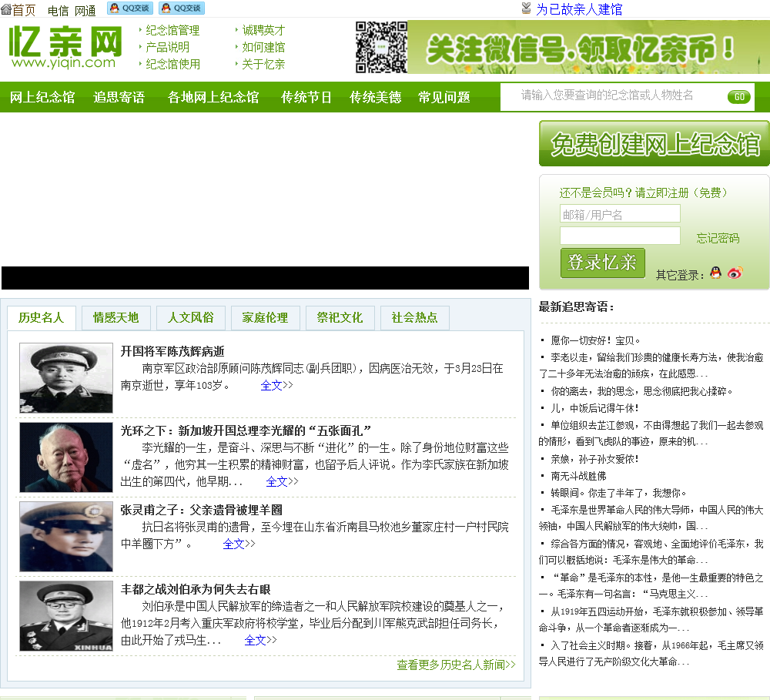The image size is (770, 700).
Task: Open 传统节日 menu item
Action: point(306,97)
